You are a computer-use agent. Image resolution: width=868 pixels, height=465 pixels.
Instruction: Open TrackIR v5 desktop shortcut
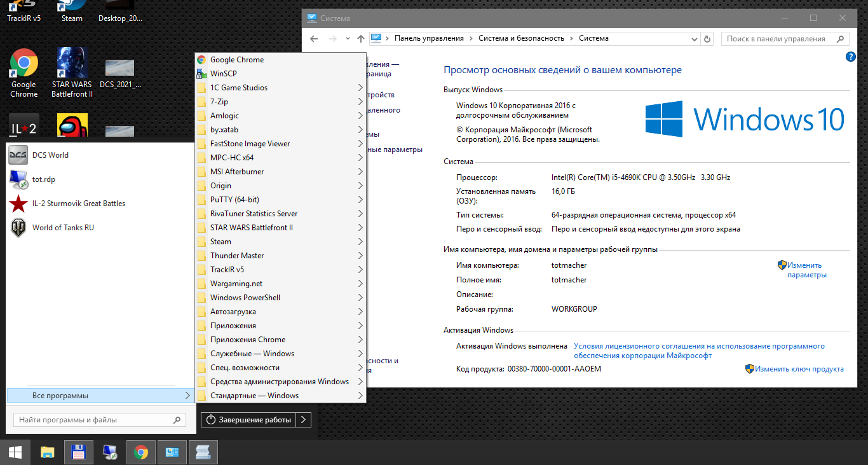[x=24, y=11]
